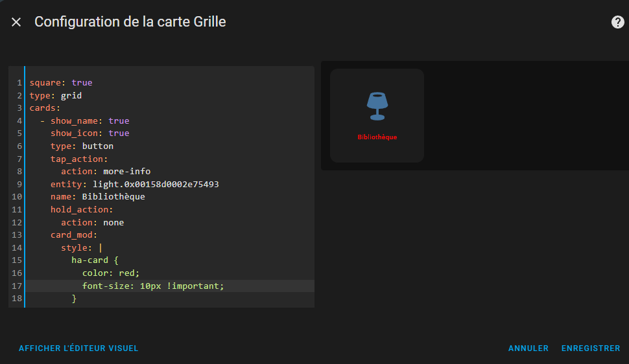Click entity light.0x00158d0002e75493 value
This screenshot has width=629, height=364.
156,184
